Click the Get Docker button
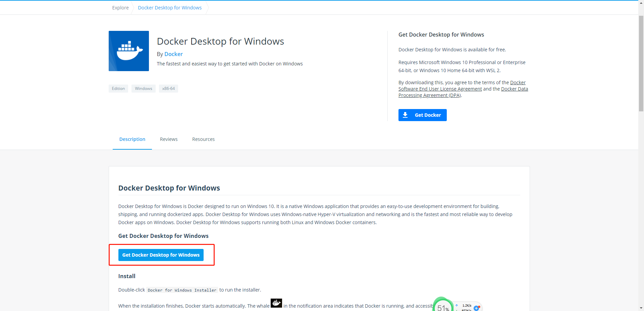Viewport: 644px width, 311px height. click(422, 115)
